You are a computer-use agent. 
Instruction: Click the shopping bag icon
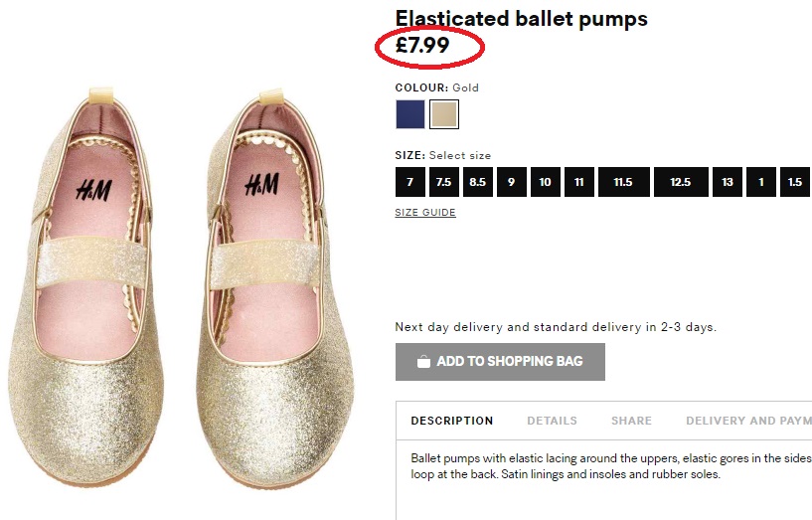pyautogui.click(x=423, y=362)
